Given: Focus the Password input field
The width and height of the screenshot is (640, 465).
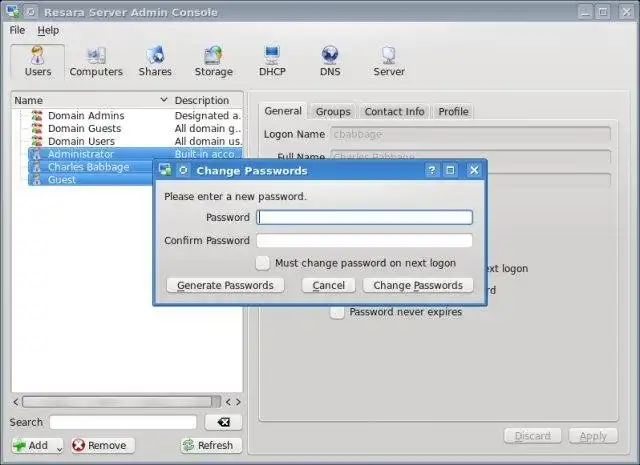Looking at the screenshot, I should (x=364, y=217).
